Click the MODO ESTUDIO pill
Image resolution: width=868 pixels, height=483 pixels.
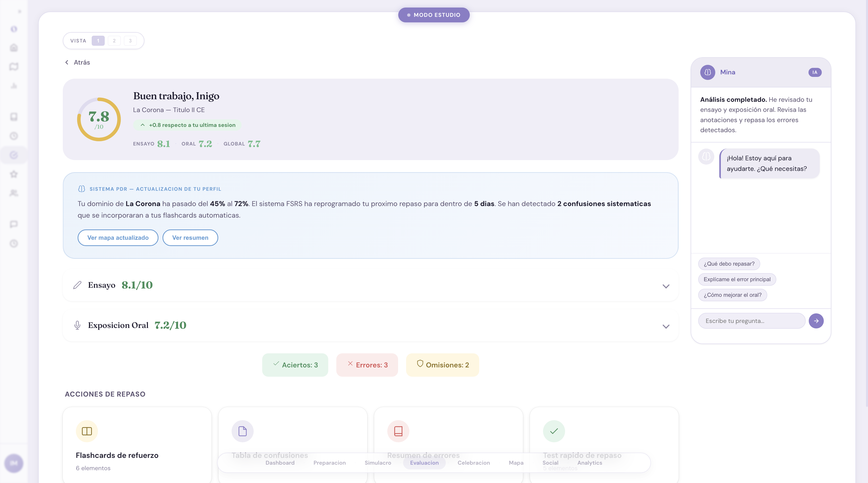(x=434, y=15)
